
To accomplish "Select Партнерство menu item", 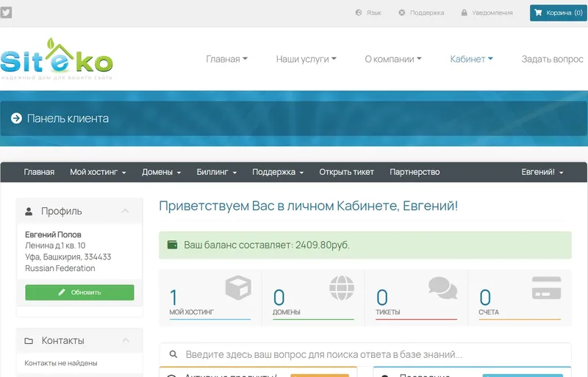I will (415, 172).
